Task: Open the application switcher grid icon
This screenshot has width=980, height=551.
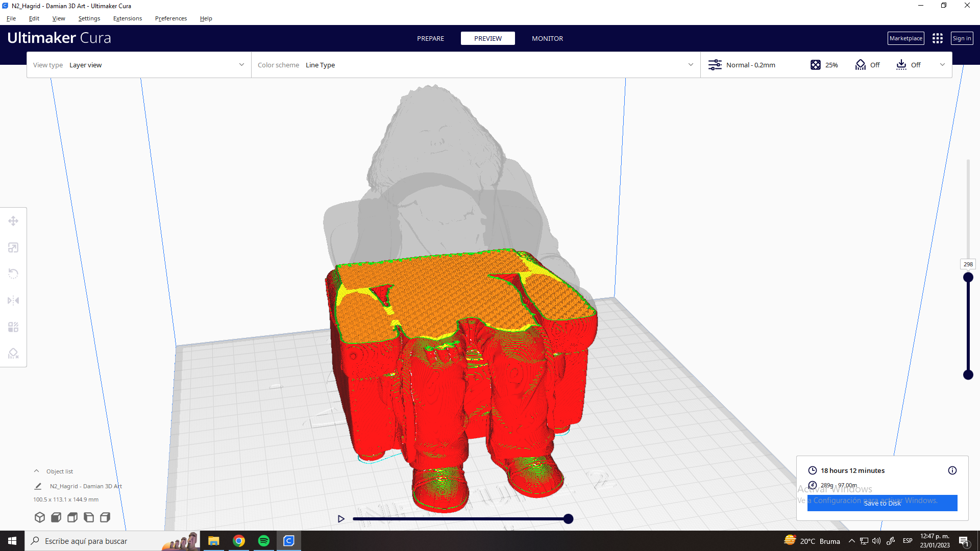Action: [x=937, y=38]
